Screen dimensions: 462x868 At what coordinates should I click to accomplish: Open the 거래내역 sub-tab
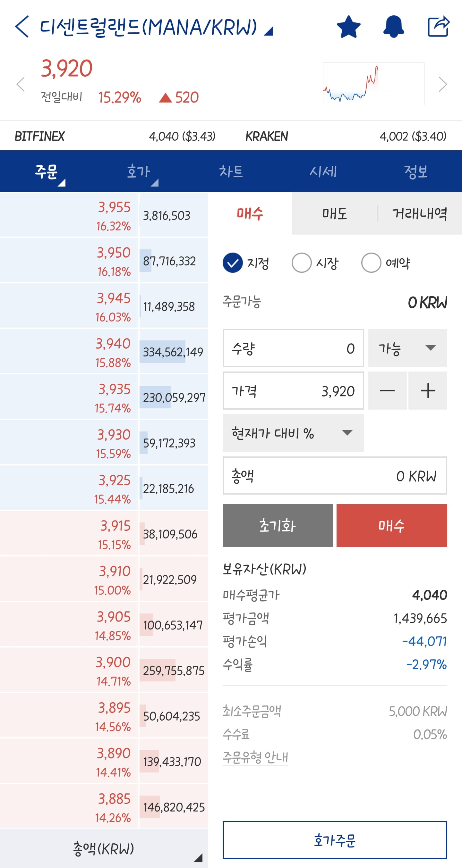coord(420,213)
